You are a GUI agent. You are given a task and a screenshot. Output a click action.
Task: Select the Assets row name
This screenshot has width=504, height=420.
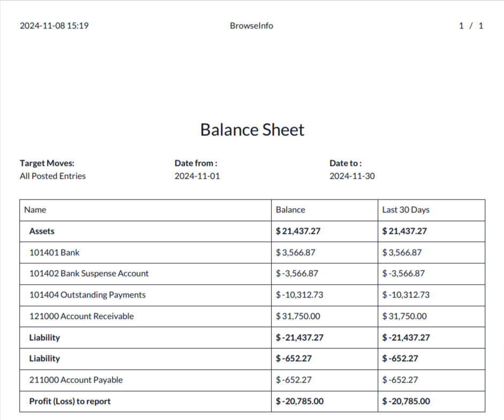(42, 231)
